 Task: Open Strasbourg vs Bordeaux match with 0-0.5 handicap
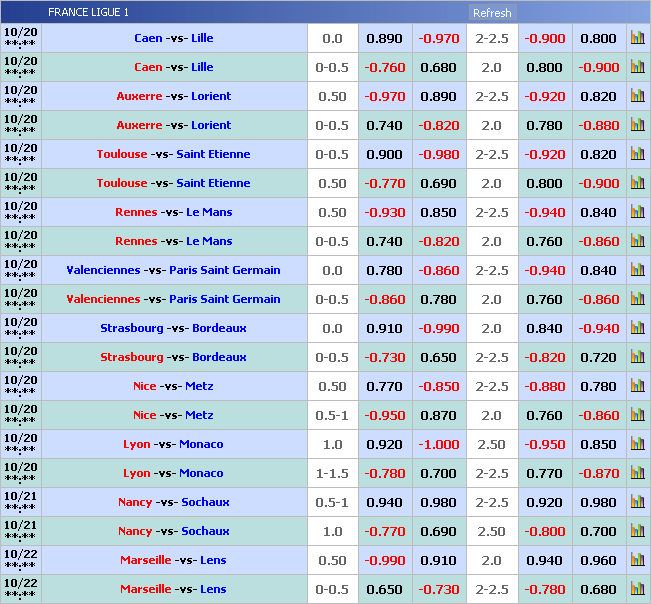point(173,357)
